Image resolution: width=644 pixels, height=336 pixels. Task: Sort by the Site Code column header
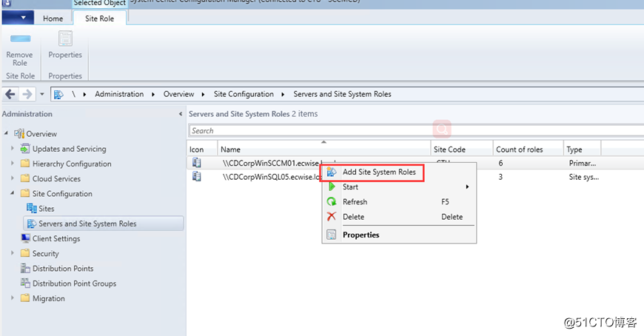(462, 149)
